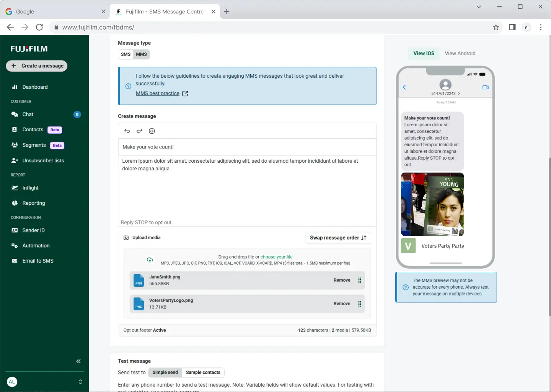
Task: Collapse the sidebar with double chevron
Action: (78, 361)
